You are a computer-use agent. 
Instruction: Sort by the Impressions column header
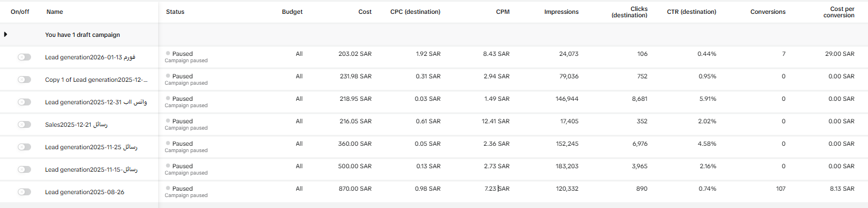[x=562, y=12]
